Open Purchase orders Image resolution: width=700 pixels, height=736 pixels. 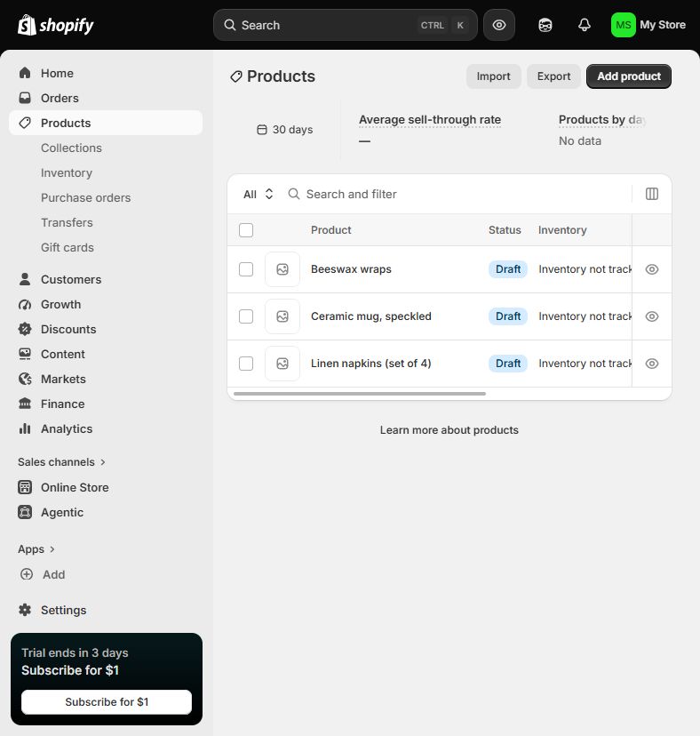click(86, 197)
